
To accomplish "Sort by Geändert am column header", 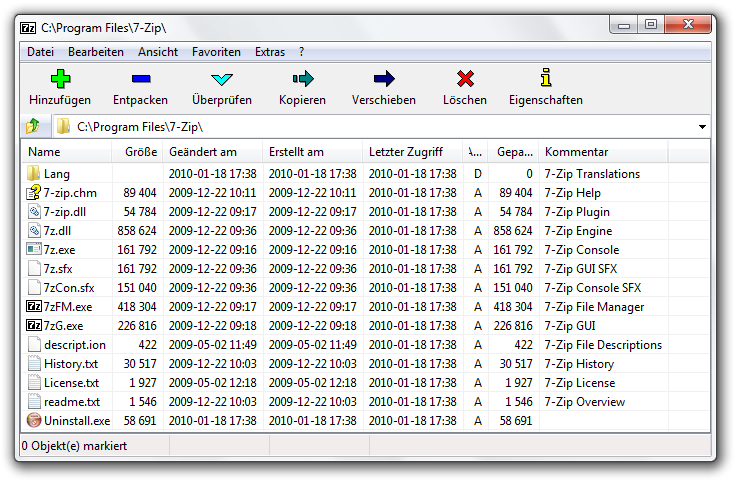I will [213, 151].
